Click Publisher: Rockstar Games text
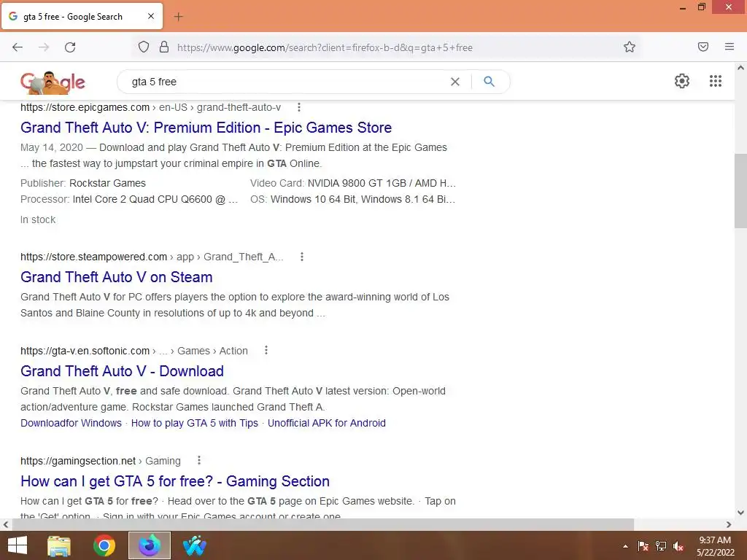The height and width of the screenshot is (560, 747). [x=83, y=183]
